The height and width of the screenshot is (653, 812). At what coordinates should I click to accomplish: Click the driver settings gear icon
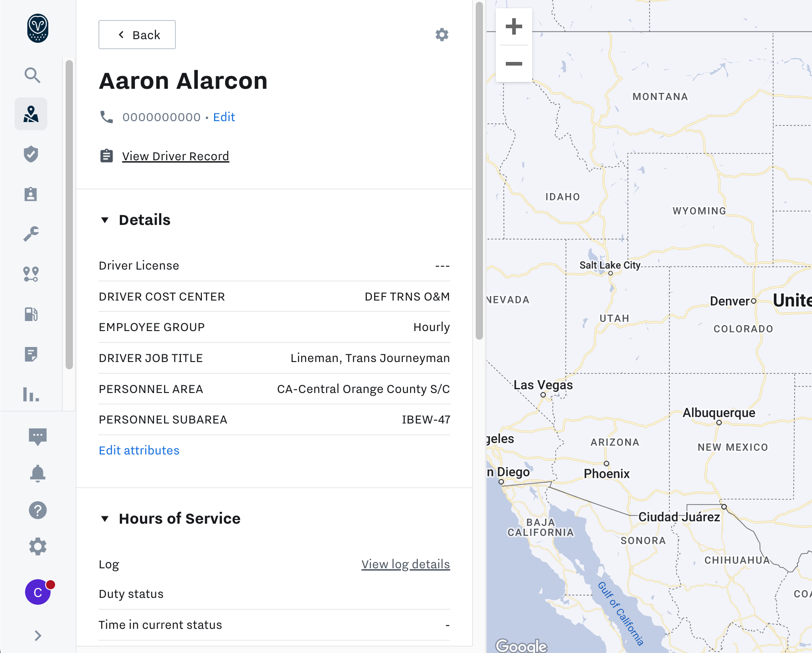pos(442,35)
